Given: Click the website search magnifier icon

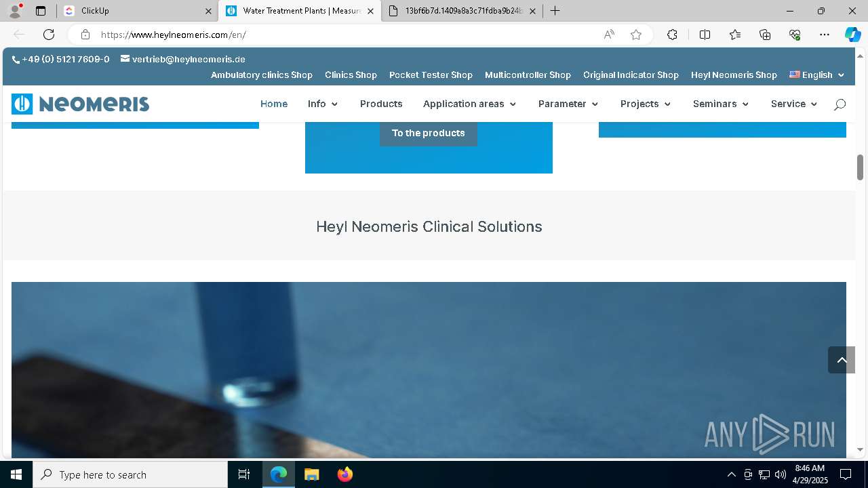Looking at the screenshot, I should pos(840,104).
